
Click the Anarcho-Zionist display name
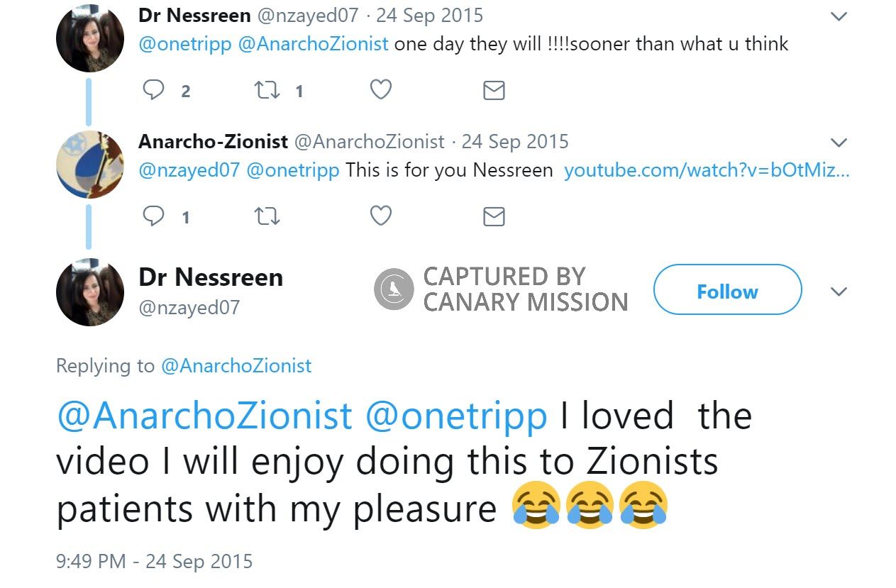coord(213,141)
